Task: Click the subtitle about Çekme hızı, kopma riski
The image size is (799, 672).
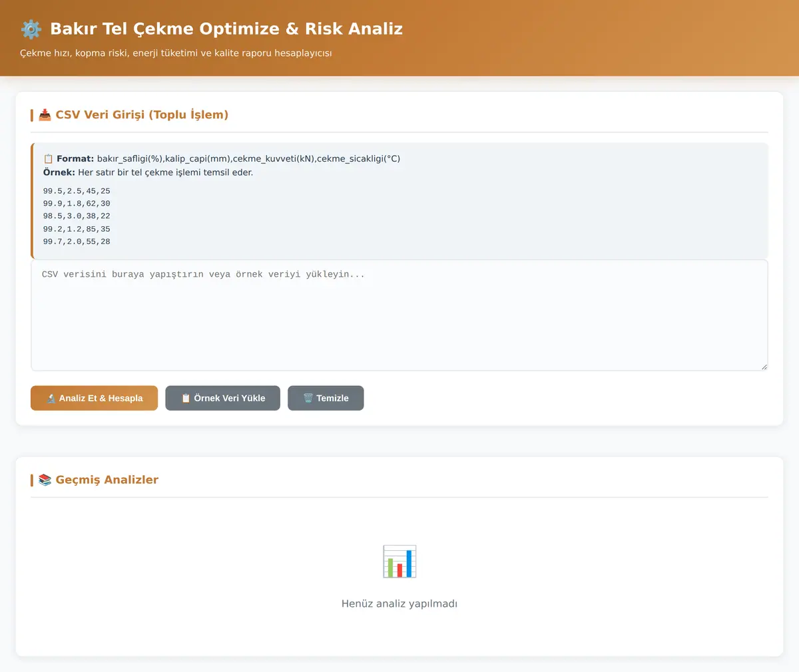Action: click(x=176, y=53)
